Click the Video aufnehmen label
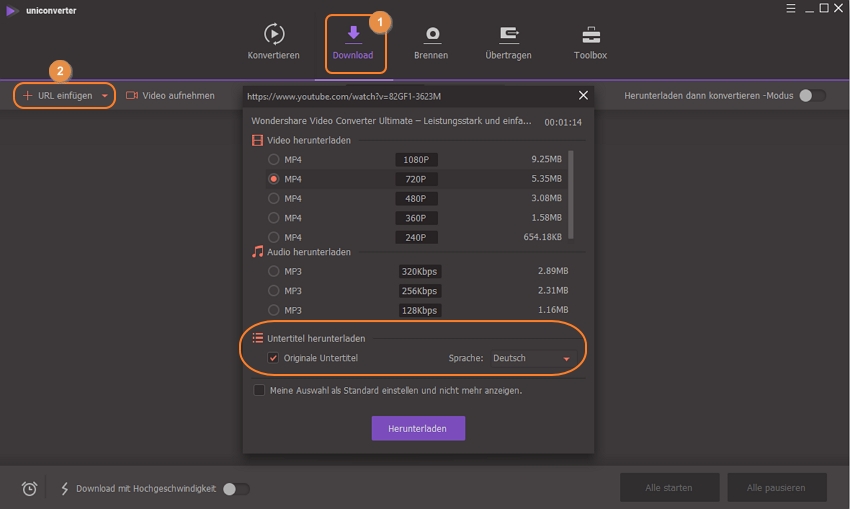The width and height of the screenshot is (850, 509). point(178,95)
